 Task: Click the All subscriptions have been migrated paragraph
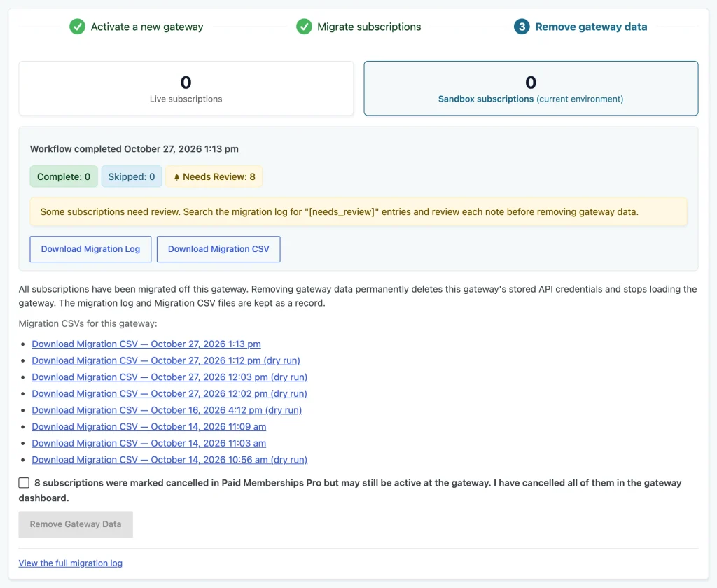[358, 296]
